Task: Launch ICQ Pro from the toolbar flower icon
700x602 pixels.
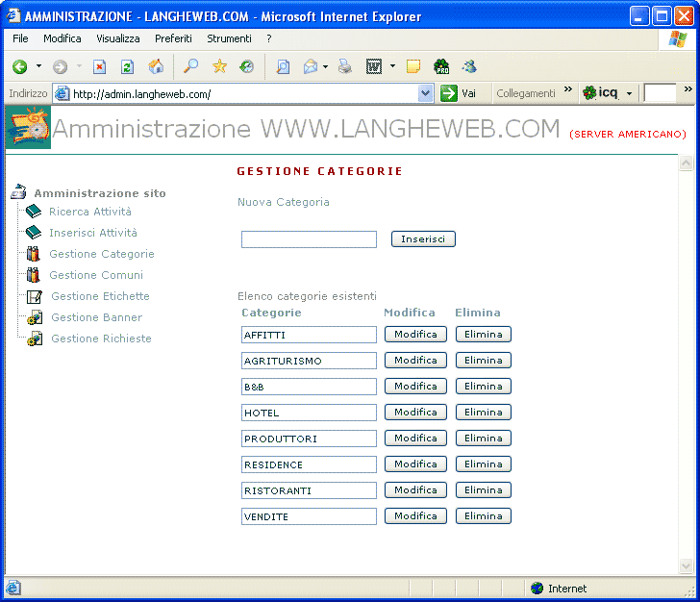Action: click(441, 66)
